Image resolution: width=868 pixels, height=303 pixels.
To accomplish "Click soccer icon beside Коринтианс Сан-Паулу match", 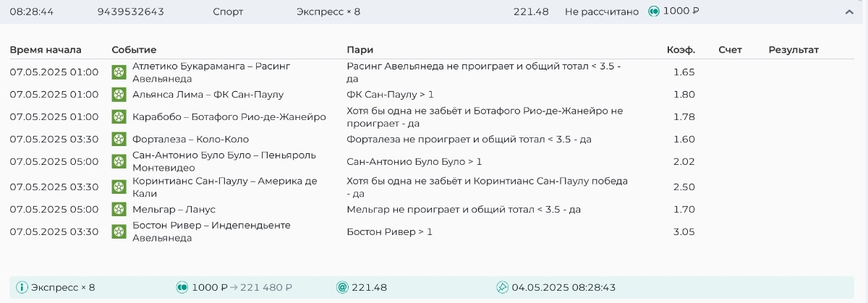I will pyautogui.click(x=119, y=187).
